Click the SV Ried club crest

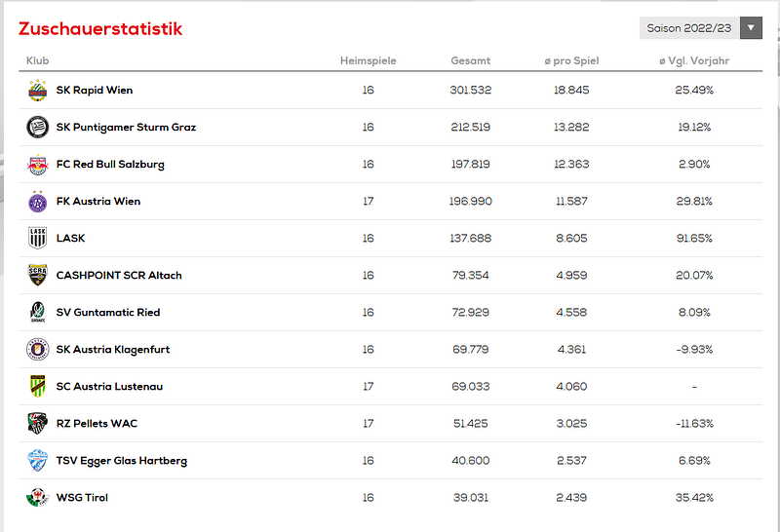(x=37, y=312)
